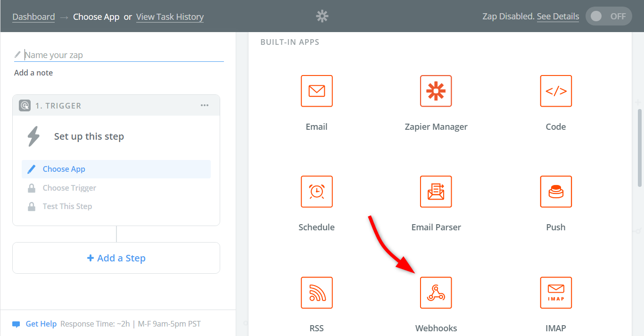Toggle the zap ON/OFF switch
Viewport: 644px width, 336px height.
point(609,16)
